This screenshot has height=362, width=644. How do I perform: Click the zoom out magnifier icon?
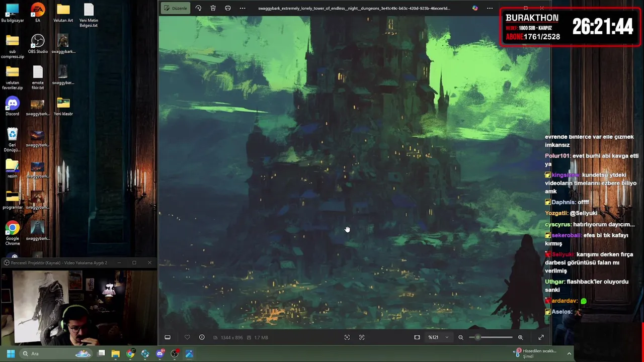pyautogui.click(x=461, y=337)
